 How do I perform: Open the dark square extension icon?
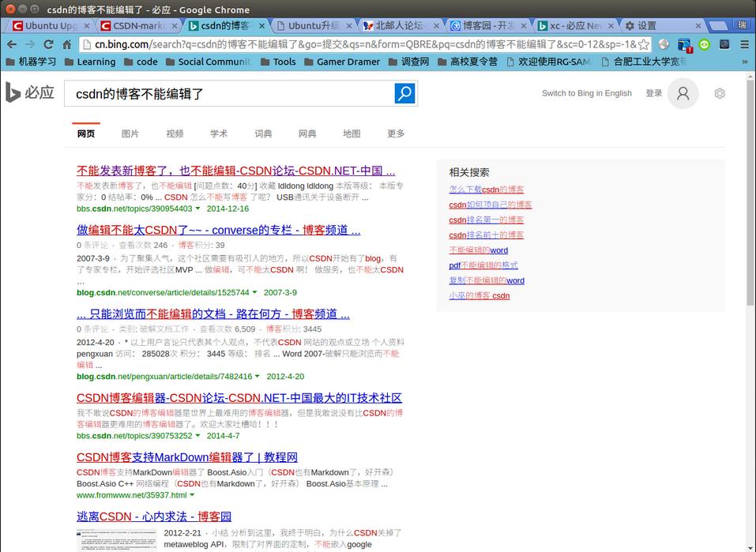click(x=724, y=44)
